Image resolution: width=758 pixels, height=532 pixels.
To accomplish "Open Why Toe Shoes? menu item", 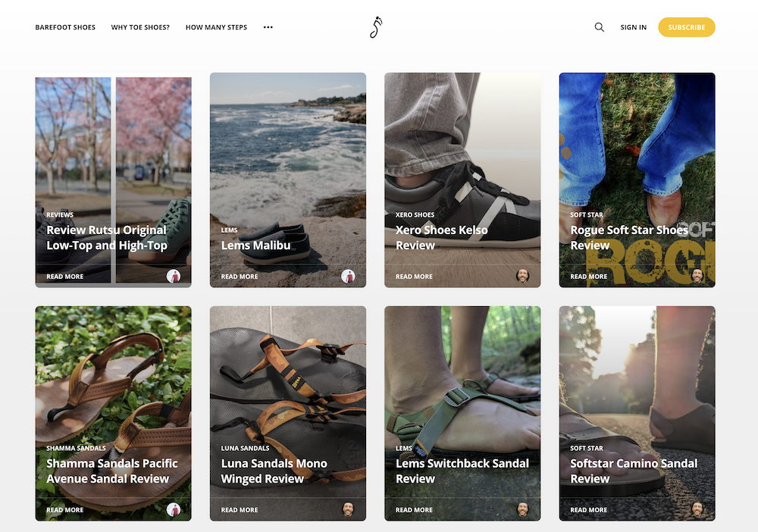I will coord(140,27).
